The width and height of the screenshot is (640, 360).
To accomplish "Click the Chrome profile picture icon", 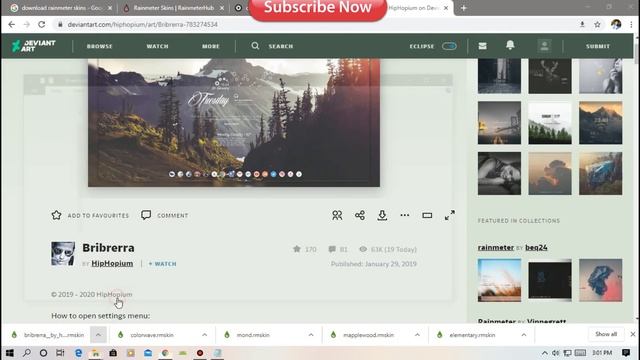I will [616, 24].
